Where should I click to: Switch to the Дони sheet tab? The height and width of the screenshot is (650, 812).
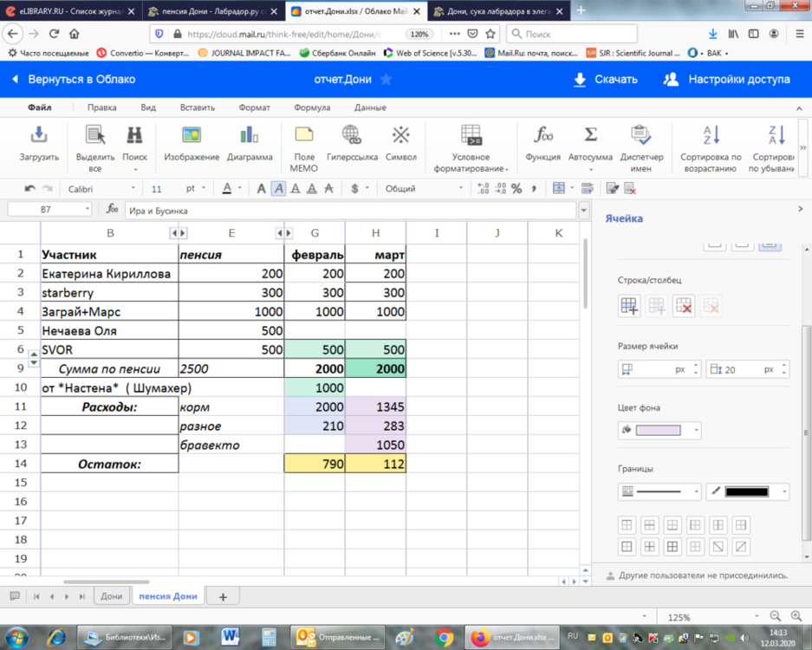(x=111, y=596)
